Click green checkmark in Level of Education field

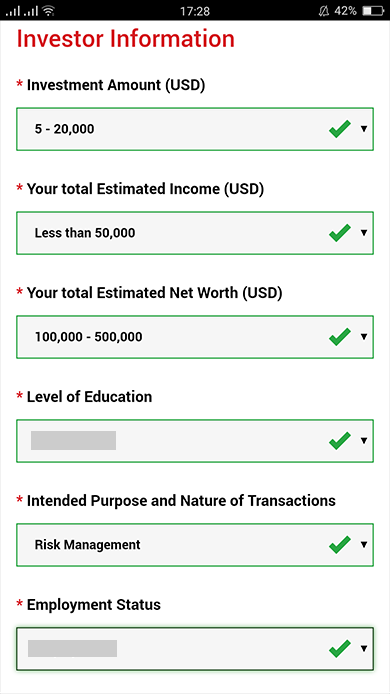point(340,441)
